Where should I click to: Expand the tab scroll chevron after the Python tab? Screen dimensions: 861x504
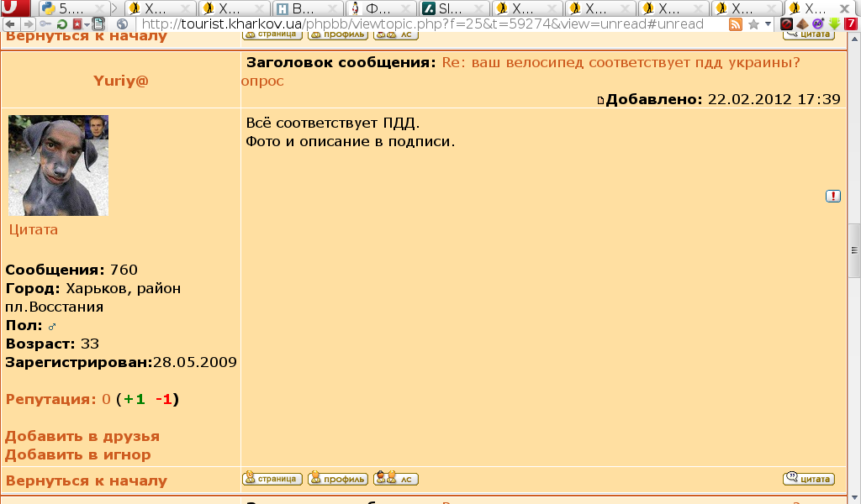115,8
